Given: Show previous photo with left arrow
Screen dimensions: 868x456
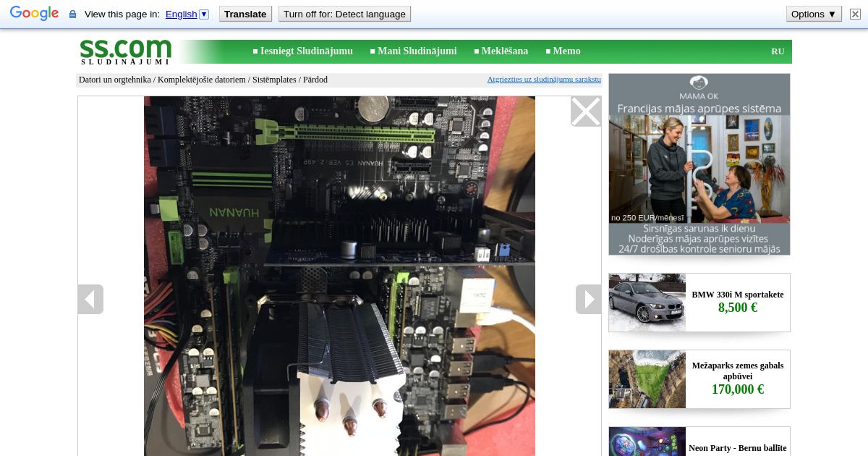Looking at the screenshot, I should [x=90, y=299].
